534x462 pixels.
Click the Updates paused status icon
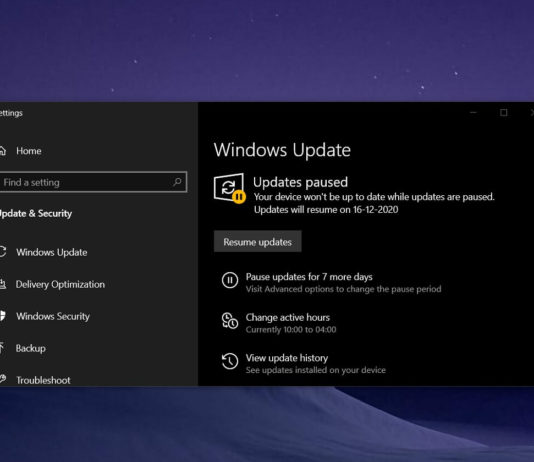click(x=229, y=188)
